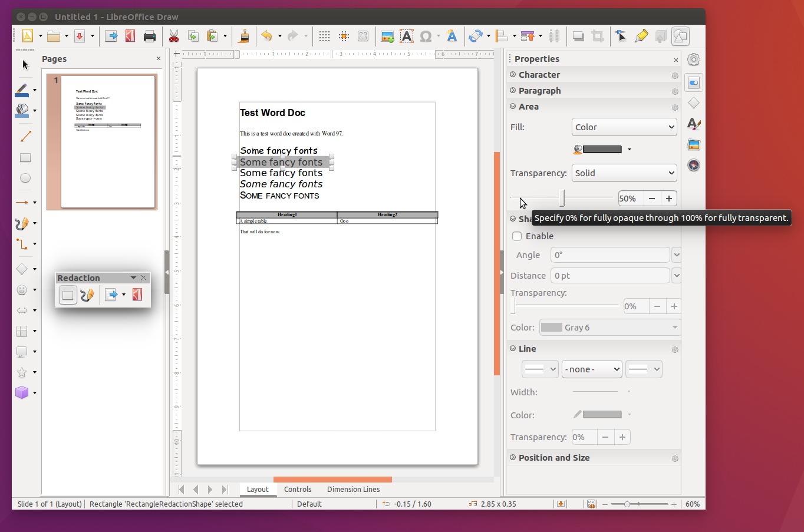Open the Dimension Lines layer tab
The image size is (804, 532).
pos(352,489)
